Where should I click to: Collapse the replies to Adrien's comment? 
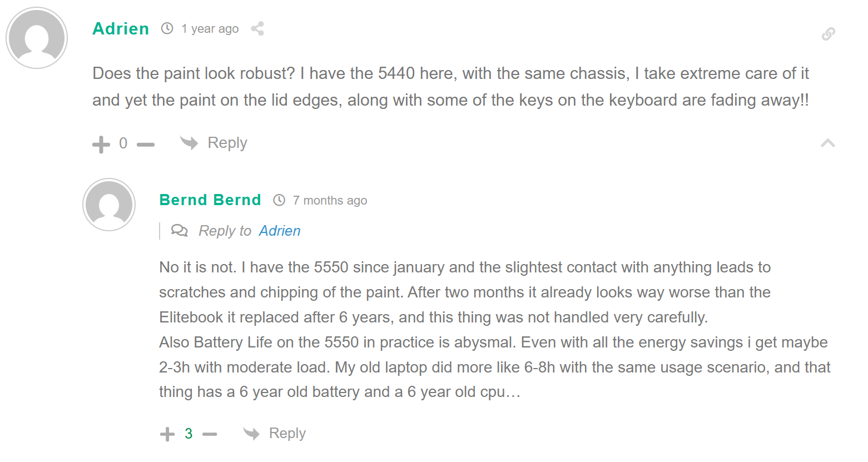pos(827,143)
